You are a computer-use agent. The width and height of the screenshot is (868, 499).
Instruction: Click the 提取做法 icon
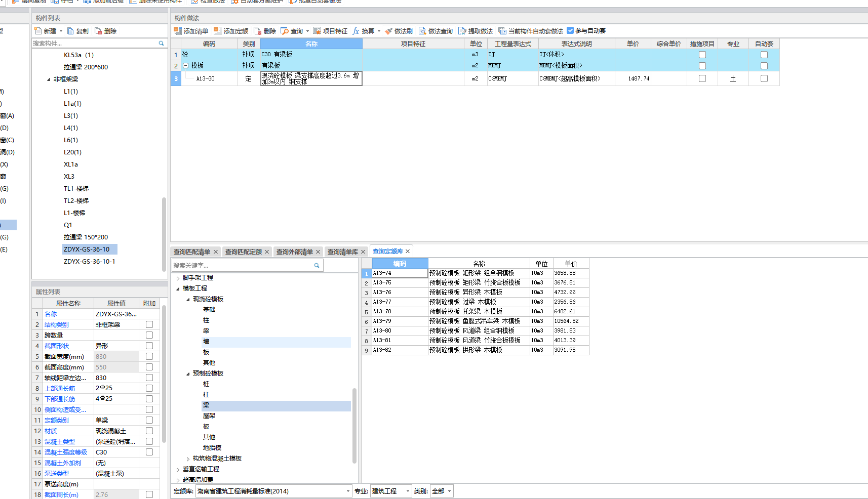pos(462,31)
